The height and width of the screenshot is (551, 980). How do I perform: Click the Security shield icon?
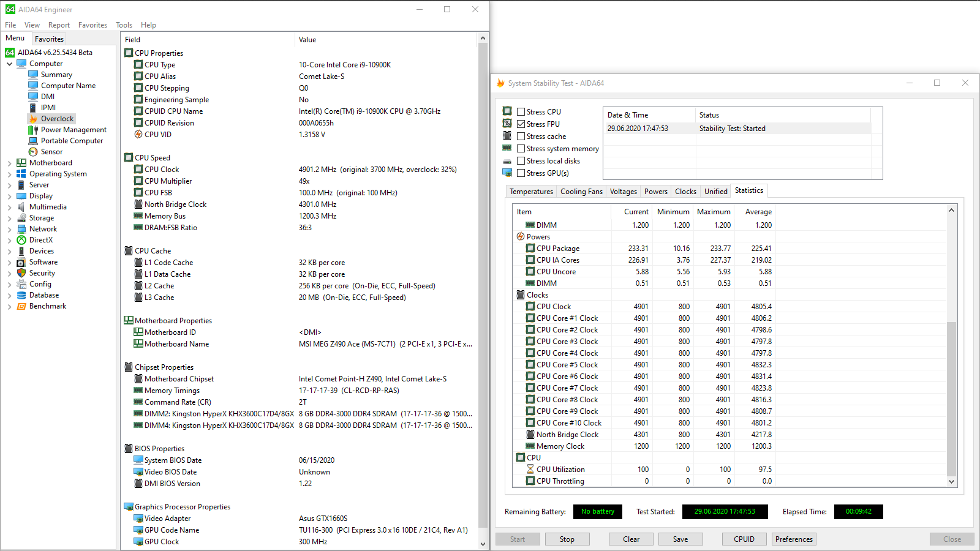click(x=21, y=273)
